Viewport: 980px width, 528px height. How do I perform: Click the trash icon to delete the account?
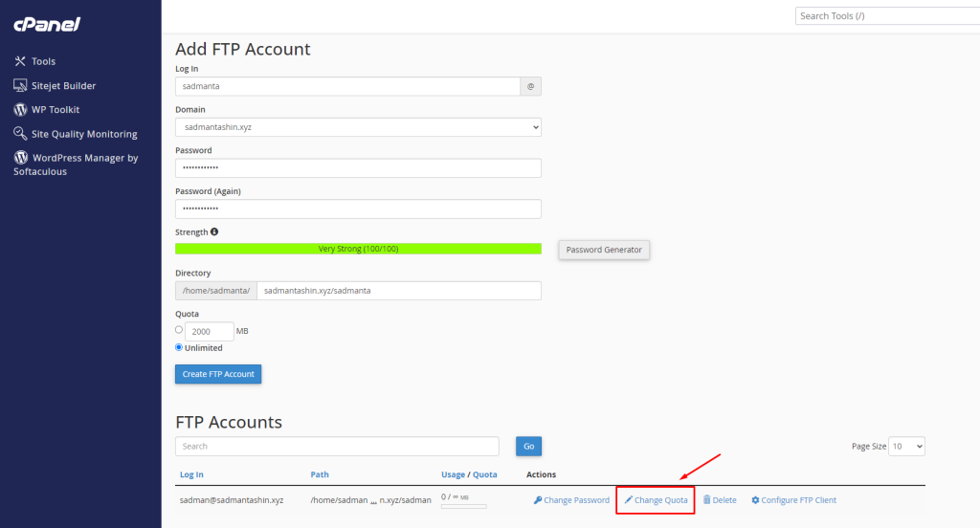pyautogui.click(x=707, y=500)
